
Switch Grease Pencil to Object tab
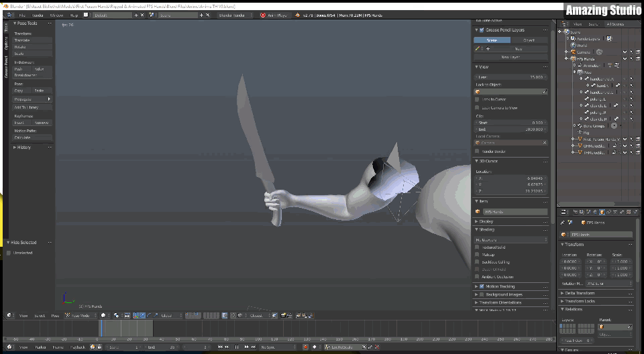[529, 40]
